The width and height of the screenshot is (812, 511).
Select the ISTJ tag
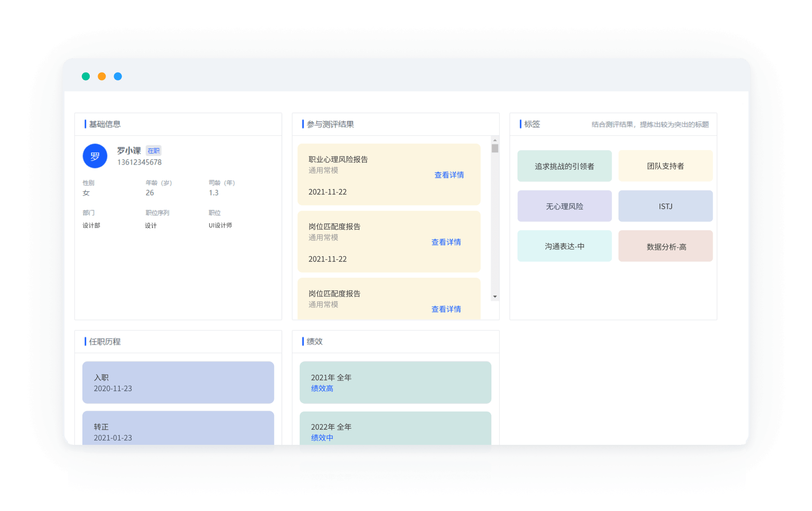pyautogui.click(x=666, y=206)
